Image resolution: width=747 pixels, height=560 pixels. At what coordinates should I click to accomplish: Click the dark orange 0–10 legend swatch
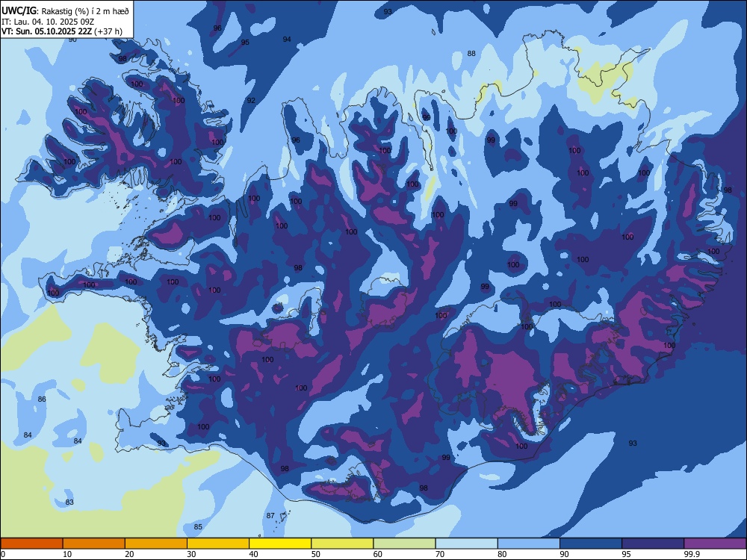[31, 544]
